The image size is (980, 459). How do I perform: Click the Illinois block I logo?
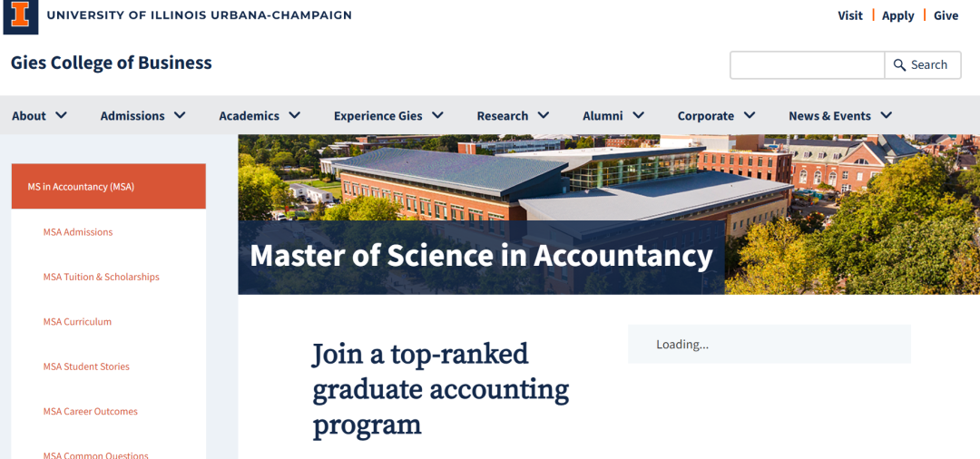(20, 15)
